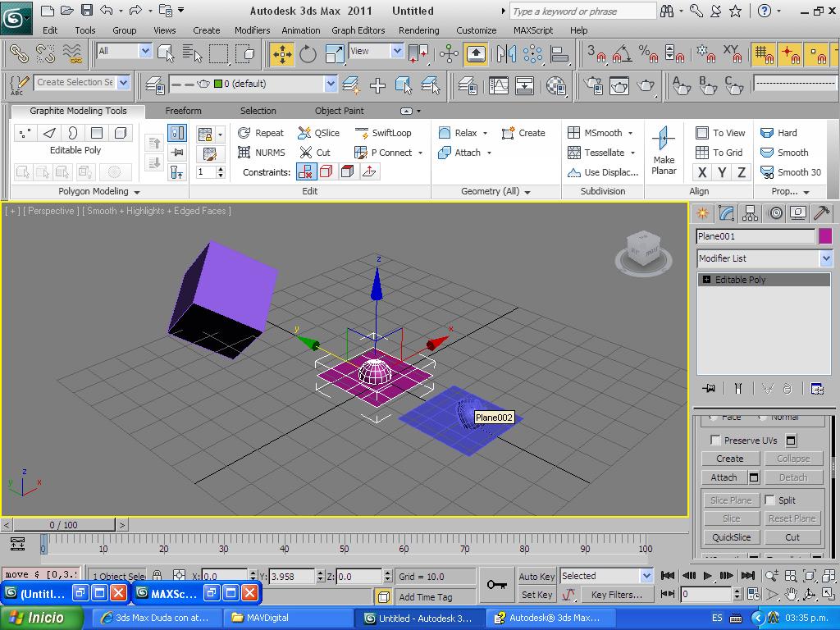
Task: Switch to the Object Paint tab
Action: (x=339, y=111)
